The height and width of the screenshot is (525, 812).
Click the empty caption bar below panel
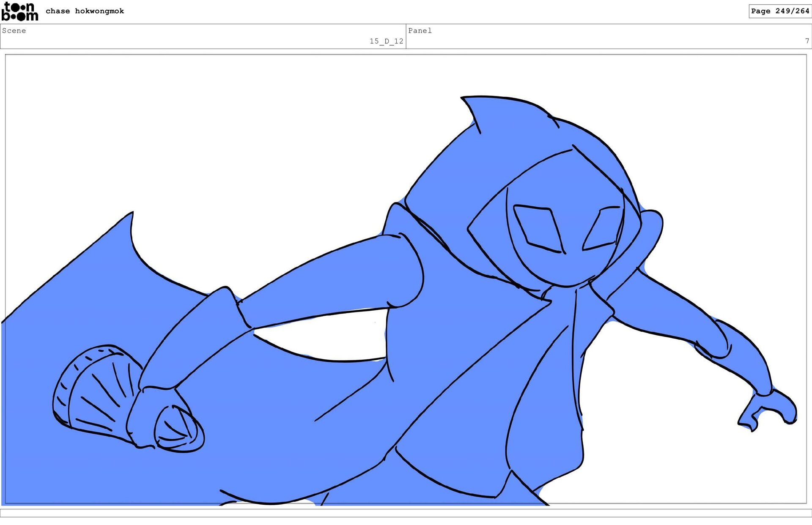[406, 513]
